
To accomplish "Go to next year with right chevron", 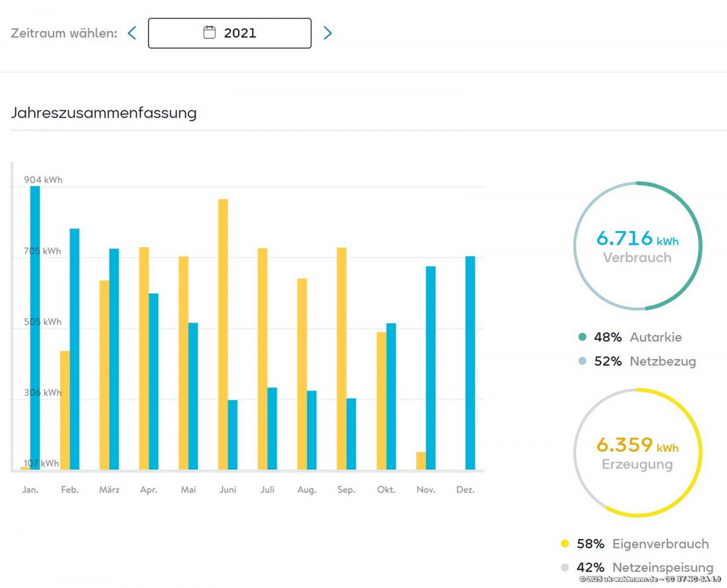I will [x=327, y=33].
